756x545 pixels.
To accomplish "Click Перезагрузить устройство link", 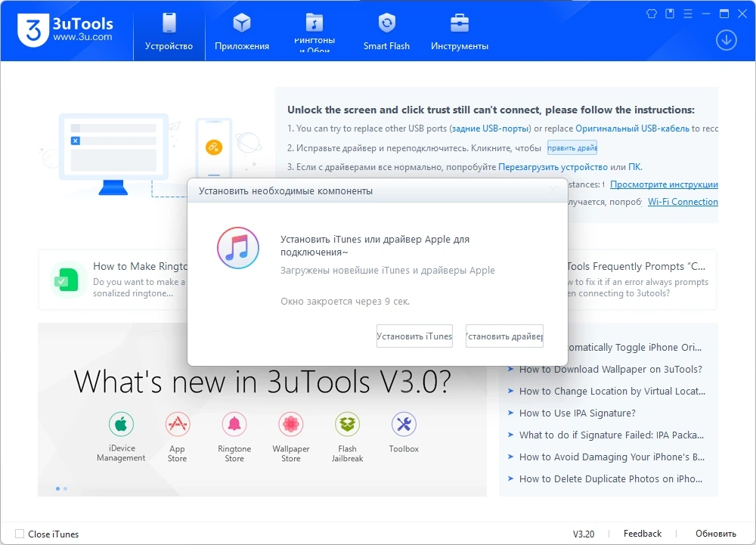I will point(553,167).
